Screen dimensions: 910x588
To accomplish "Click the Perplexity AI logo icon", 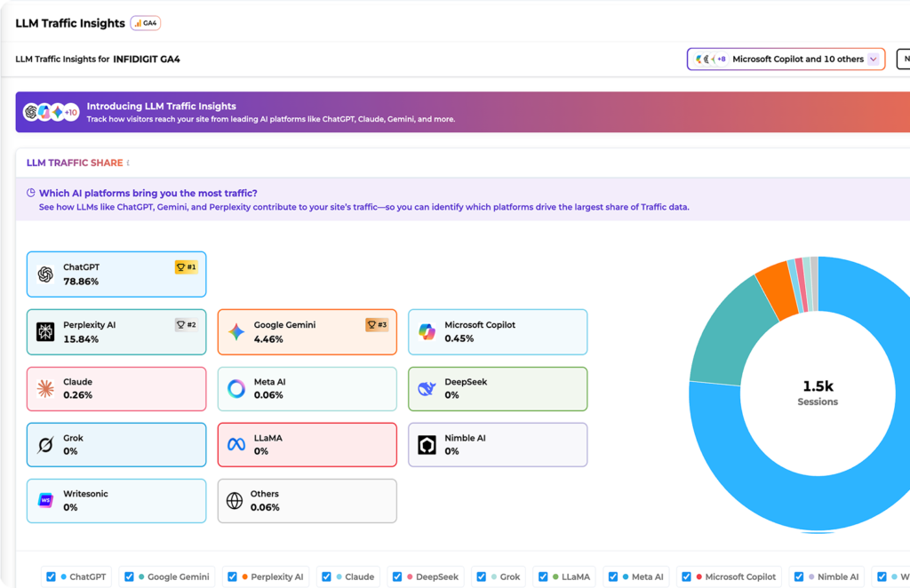I will coord(45,331).
